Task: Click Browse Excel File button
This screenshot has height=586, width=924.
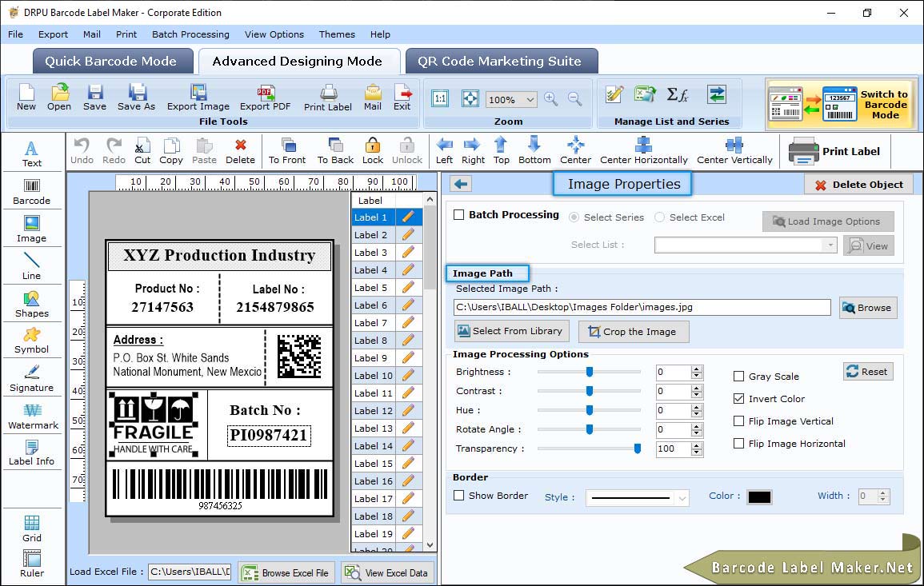Action: (x=287, y=572)
